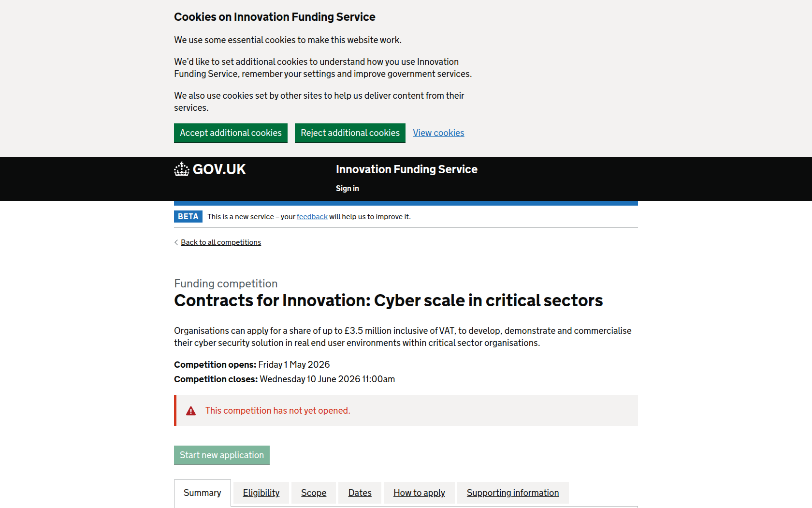Select the Summary tab
812x508 pixels.
pos(202,493)
